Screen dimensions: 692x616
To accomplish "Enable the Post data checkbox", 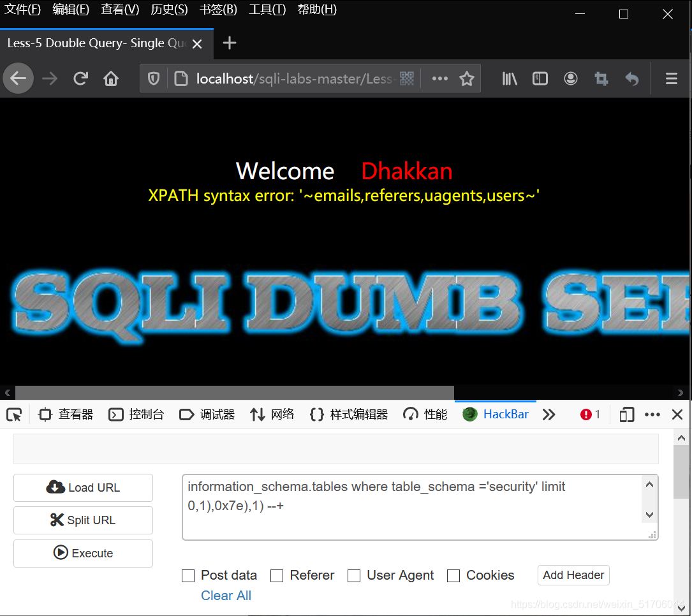I will tap(188, 576).
